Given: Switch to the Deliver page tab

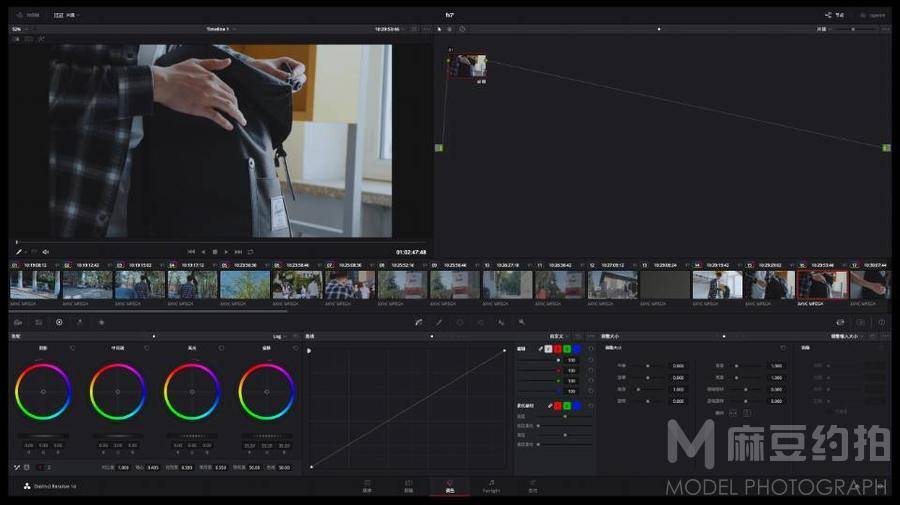Looking at the screenshot, I should 533,486.
